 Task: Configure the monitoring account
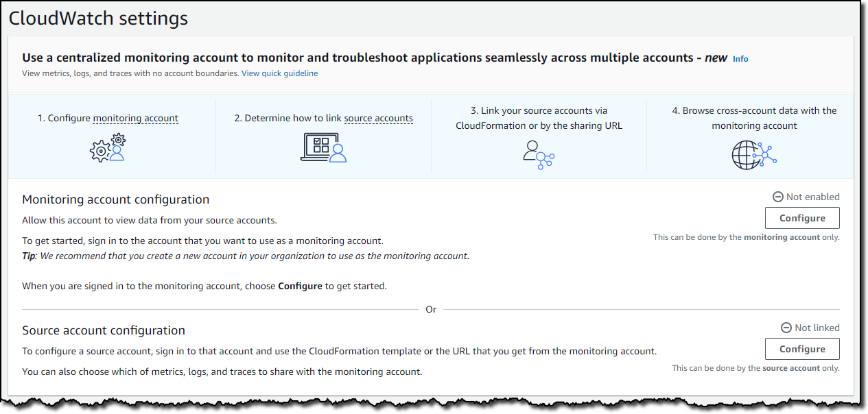802,218
